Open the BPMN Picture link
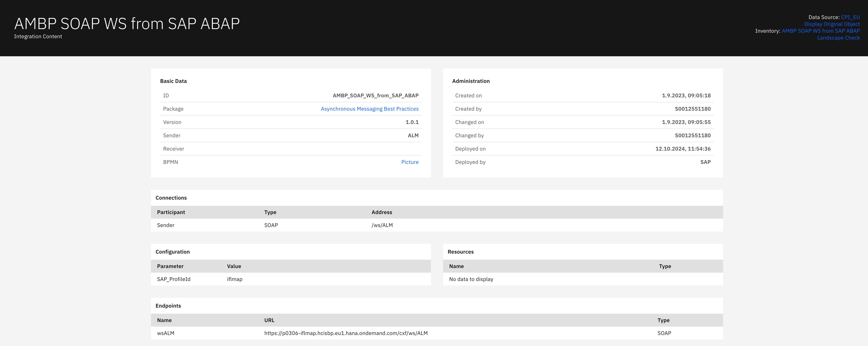Image resolution: width=868 pixels, height=346 pixels. [x=410, y=162]
